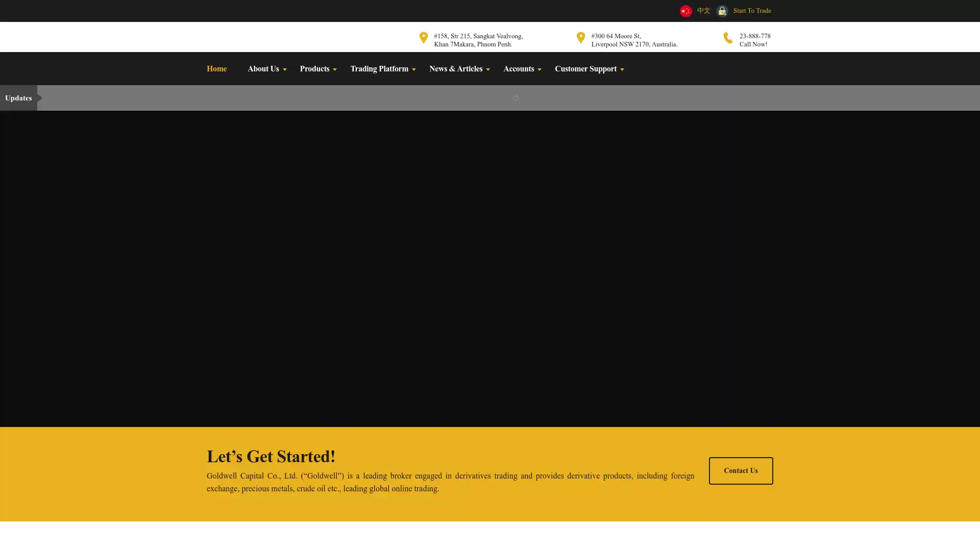The width and height of the screenshot is (980, 551).
Task: Switch language via the 中文 link
Action: [x=703, y=11]
